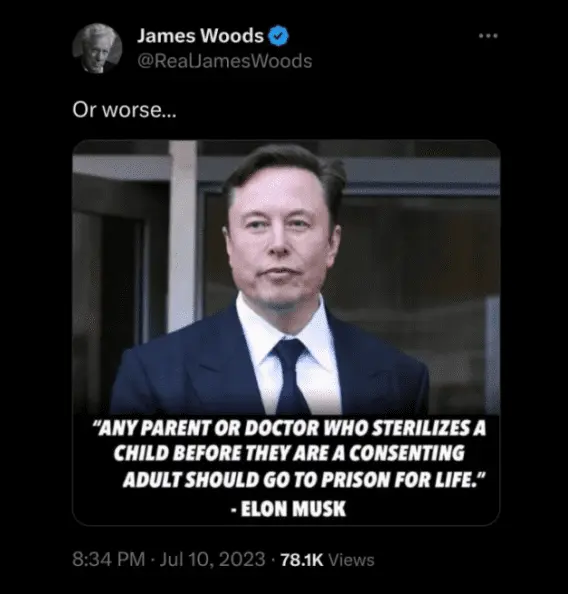568x594 pixels.
Task: Open the @RealJamesWoods handle link
Action: [224, 61]
